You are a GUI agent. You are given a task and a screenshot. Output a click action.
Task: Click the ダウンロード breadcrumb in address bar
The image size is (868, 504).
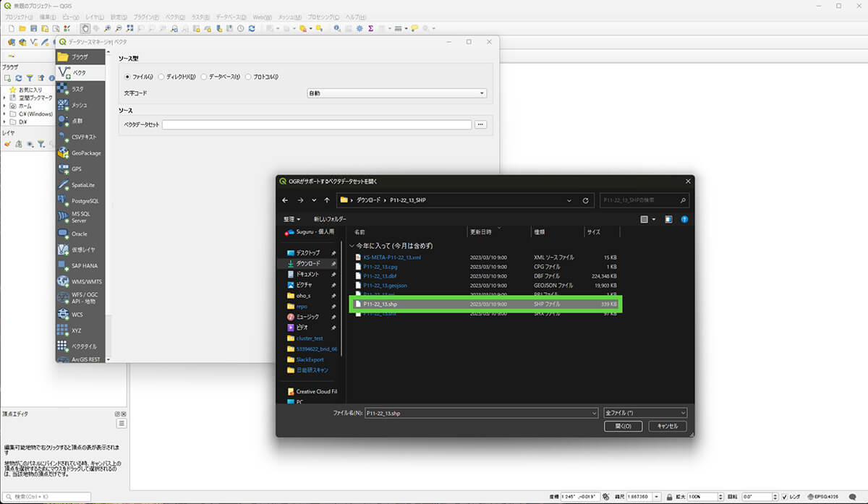pos(369,200)
